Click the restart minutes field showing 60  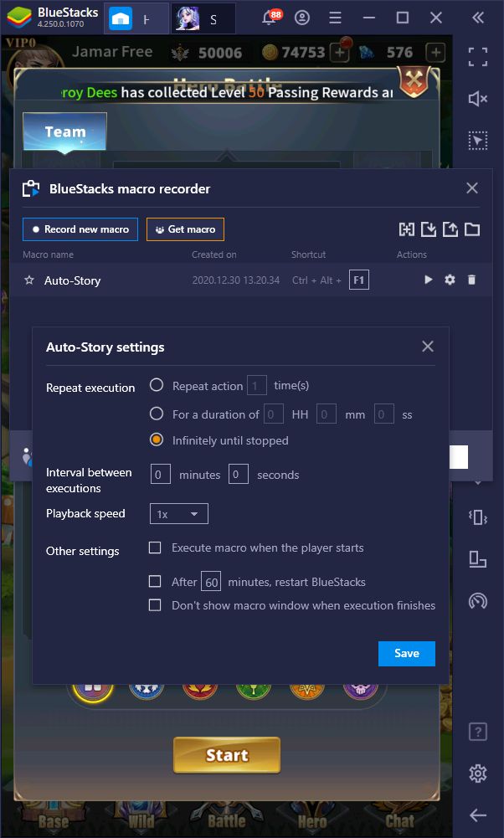(x=211, y=582)
